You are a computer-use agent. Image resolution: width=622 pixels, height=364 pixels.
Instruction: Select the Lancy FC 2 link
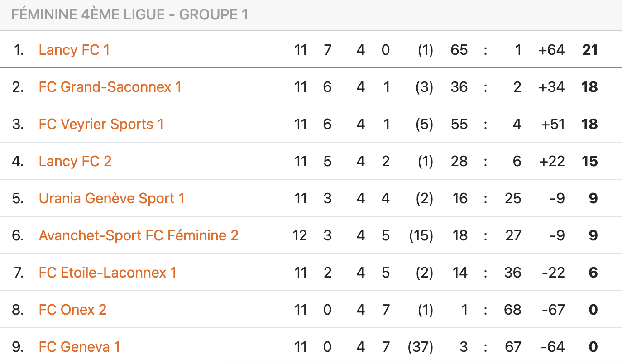coord(75,161)
